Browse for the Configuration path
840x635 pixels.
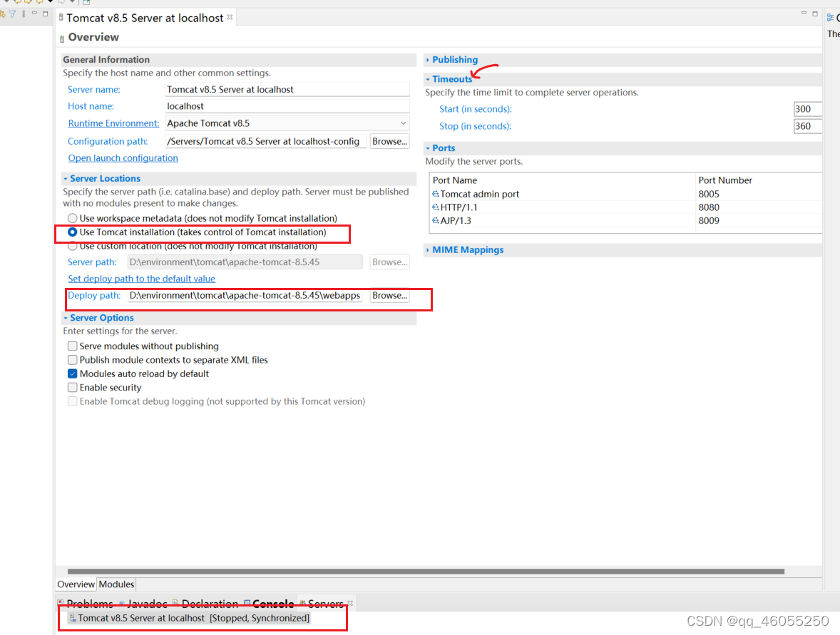click(389, 141)
